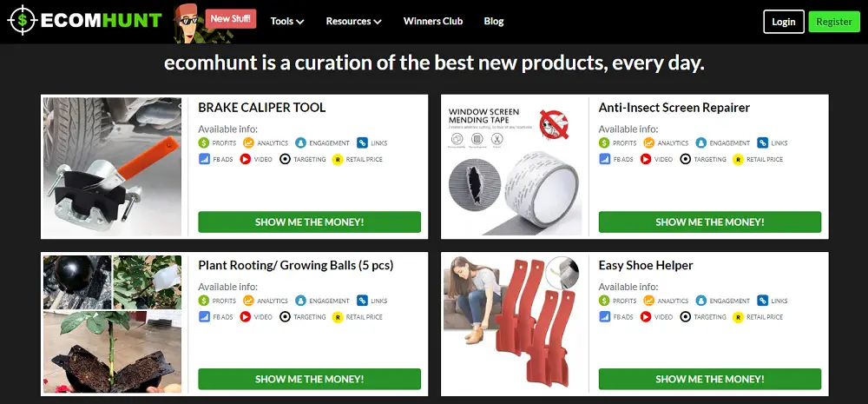Click the green Register button
868x404 pixels.
834,22
